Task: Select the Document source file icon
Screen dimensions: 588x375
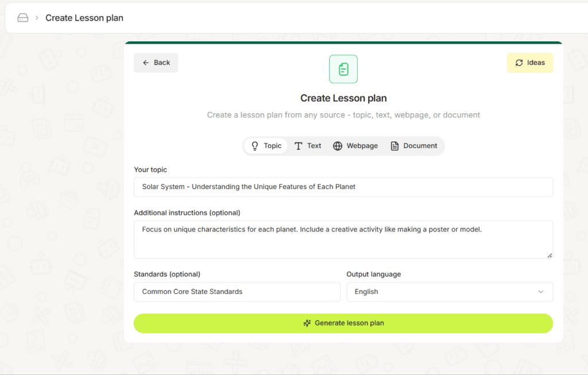Action: coord(394,146)
